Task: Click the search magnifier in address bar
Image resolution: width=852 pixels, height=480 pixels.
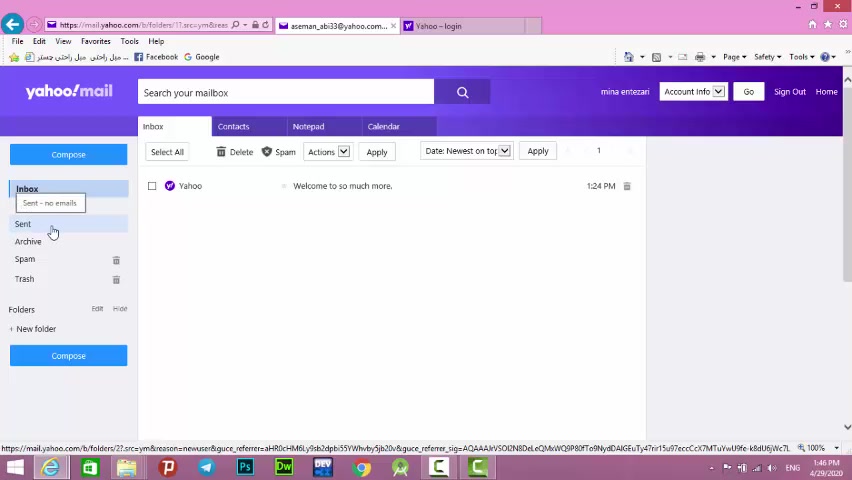Action: point(235,24)
